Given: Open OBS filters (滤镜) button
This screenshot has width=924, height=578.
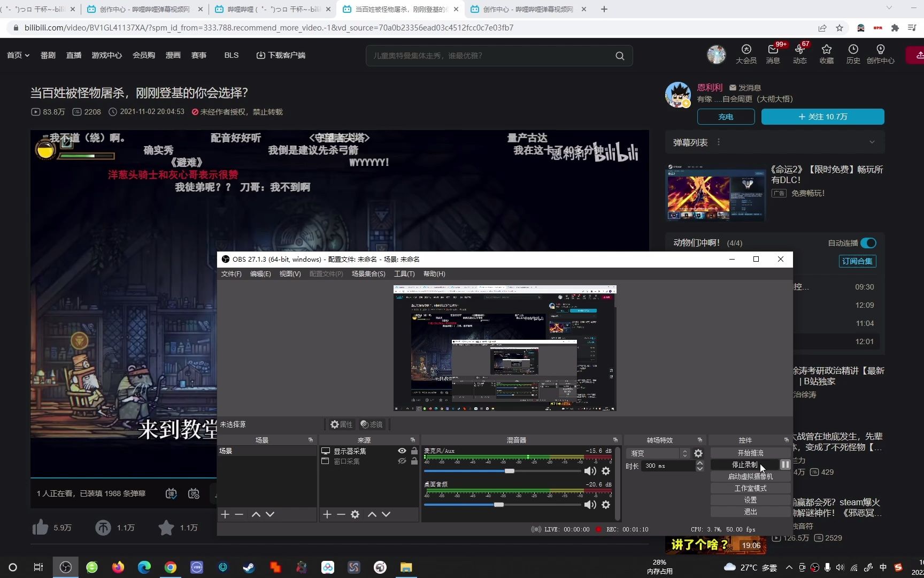Looking at the screenshot, I should coord(372,424).
